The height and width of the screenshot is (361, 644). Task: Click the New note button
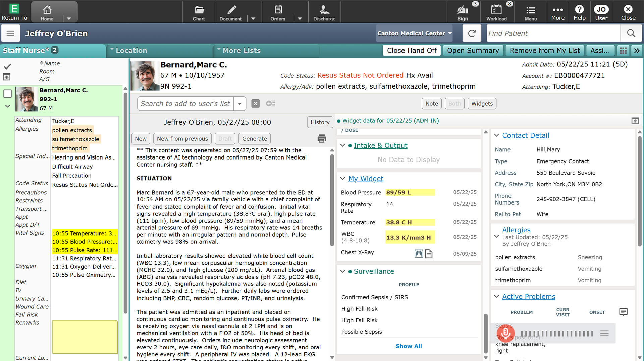point(141,139)
